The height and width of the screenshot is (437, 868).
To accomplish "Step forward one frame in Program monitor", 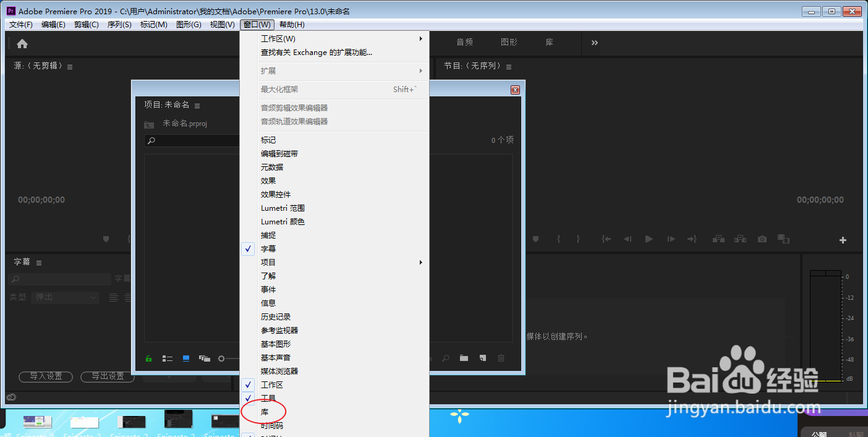I will coord(671,239).
